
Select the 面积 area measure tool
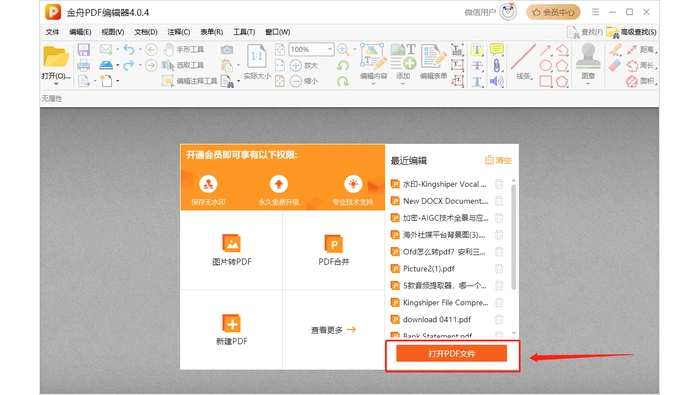pyautogui.click(x=641, y=81)
